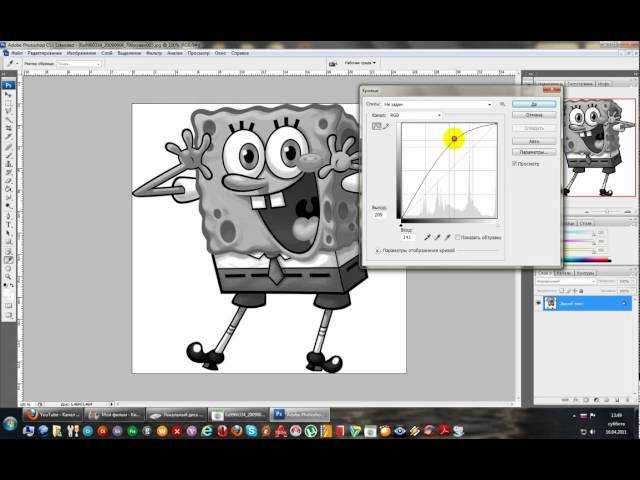Screen dimensions: 640x480
Task: Click the black point slider below curve graph
Action: click(401, 225)
